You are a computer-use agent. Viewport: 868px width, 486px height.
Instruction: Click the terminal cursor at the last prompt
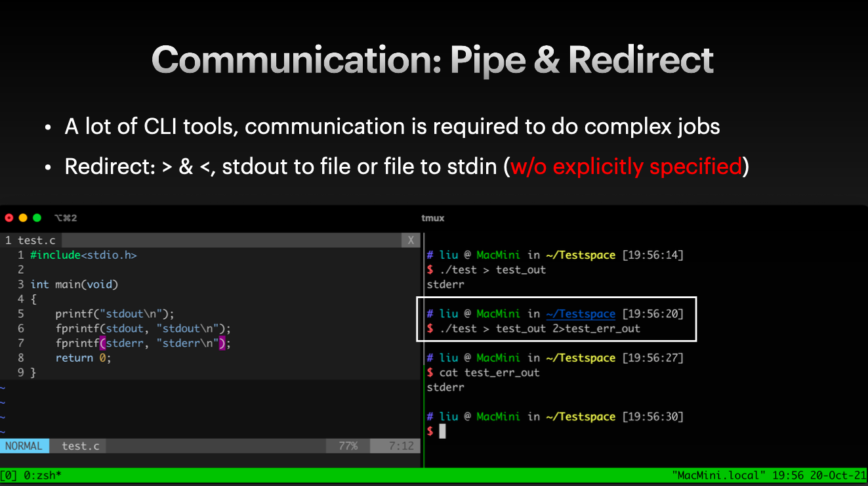442,431
